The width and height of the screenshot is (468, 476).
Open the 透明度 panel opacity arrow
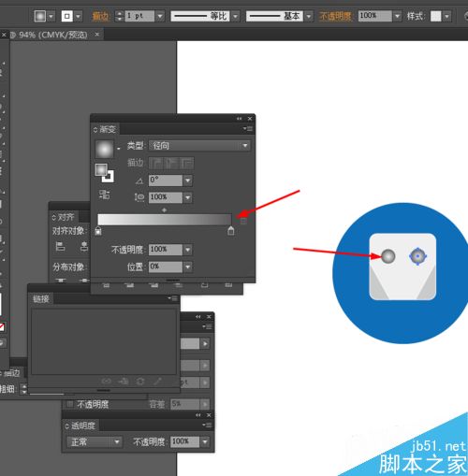(x=205, y=441)
